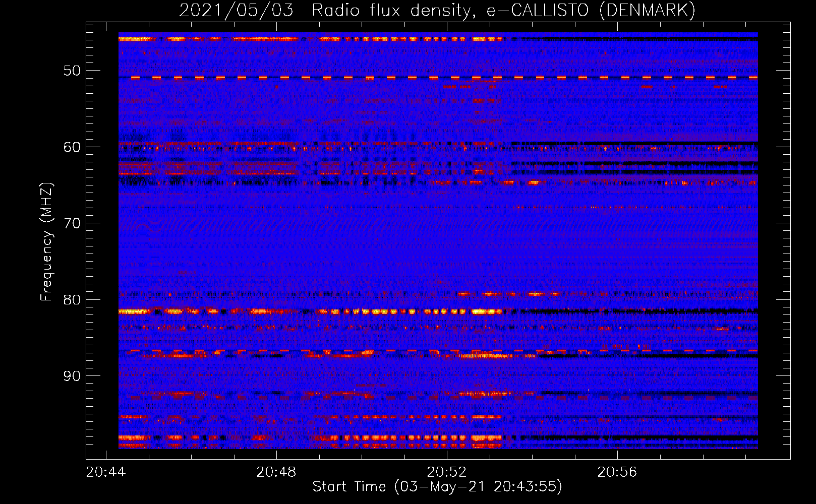
Task: Click the plot title 'Radio flux density, e-CALLISTO (DENMARK)'
Action: 503,11
